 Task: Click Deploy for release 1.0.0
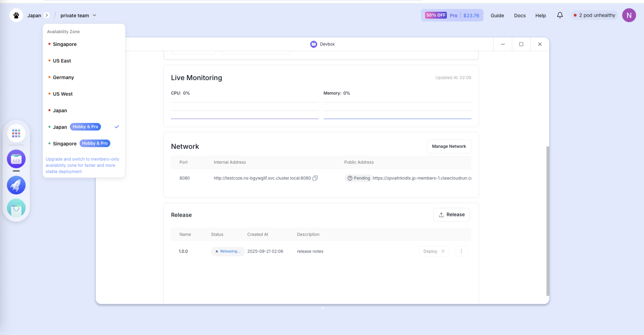[x=434, y=251]
